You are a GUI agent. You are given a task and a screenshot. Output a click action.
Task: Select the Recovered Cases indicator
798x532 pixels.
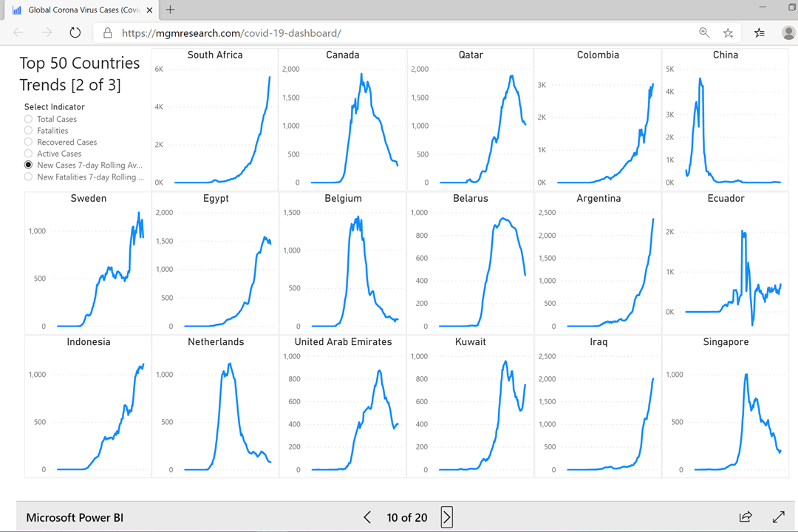[x=61, y=142]
